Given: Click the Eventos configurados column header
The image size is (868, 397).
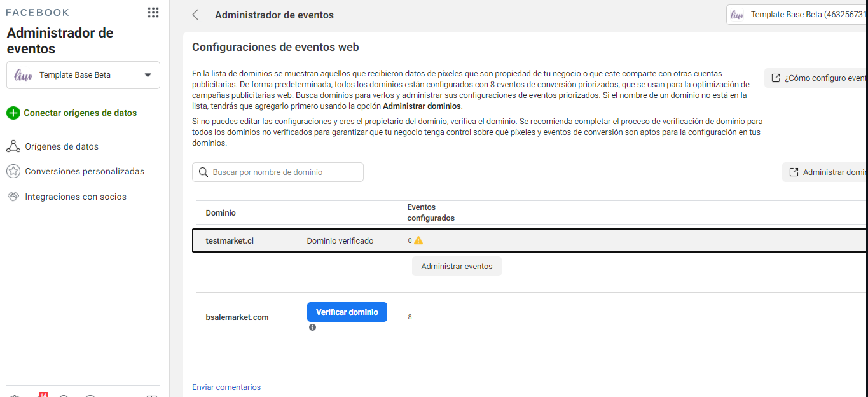Looking at the screenshot, I should [x=431, y=212].
